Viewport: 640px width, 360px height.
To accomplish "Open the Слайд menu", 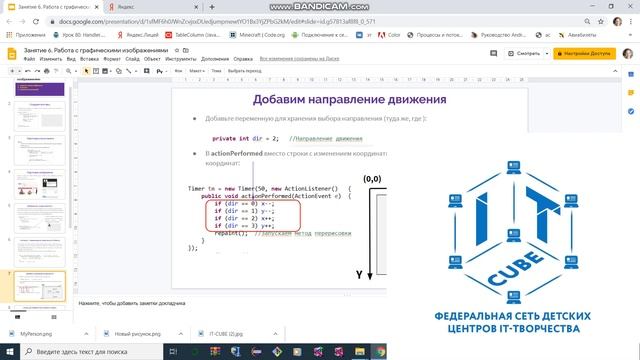I will (x=132, y=59).
